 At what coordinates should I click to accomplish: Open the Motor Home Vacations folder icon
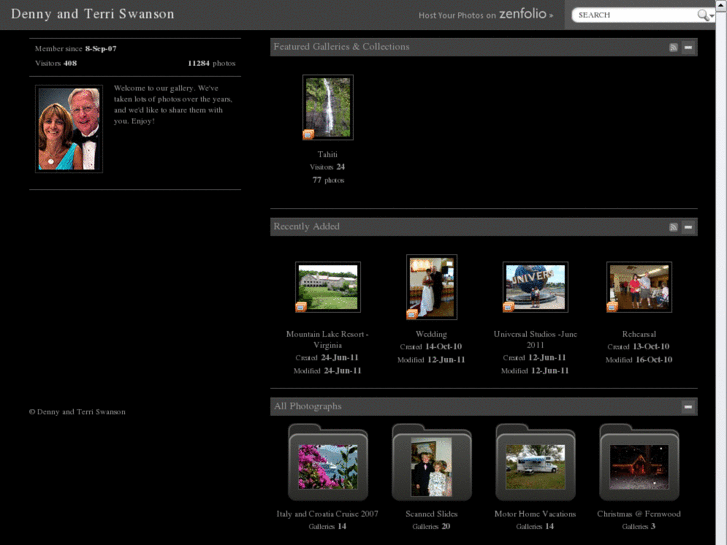click(x=535, y=464)
